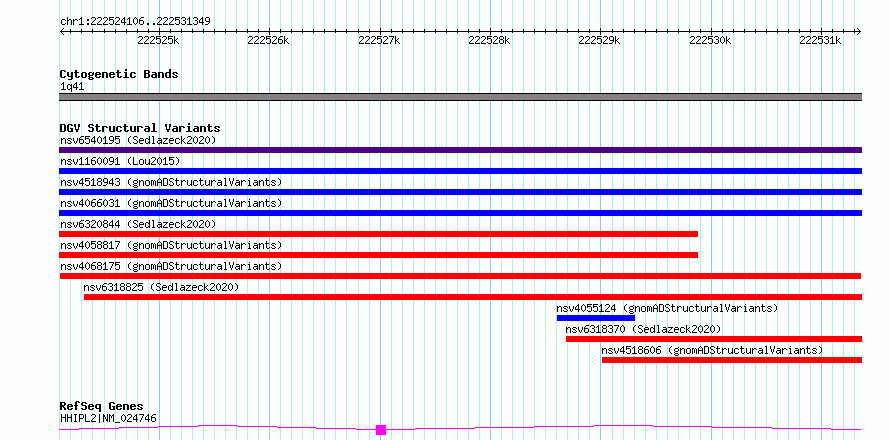Click the chr1:222524106..222531349 coordinate label
Screen dimensions: 890x440
coord(135,22)
